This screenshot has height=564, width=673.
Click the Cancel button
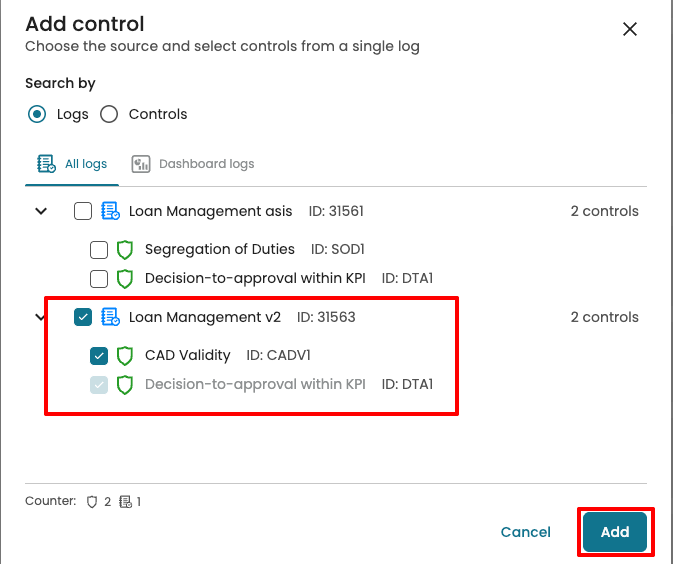point(525,532)
